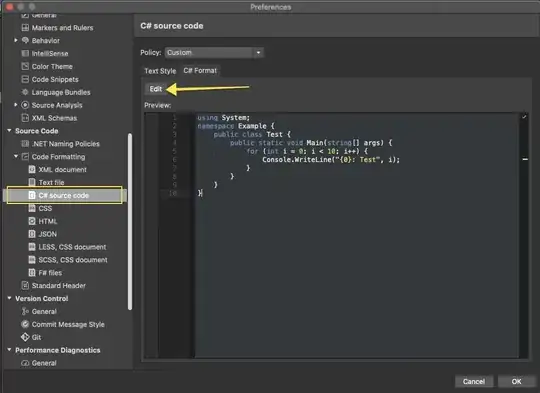Open the Standard Header icon
The image size is (540, 393).
(25, 285)
